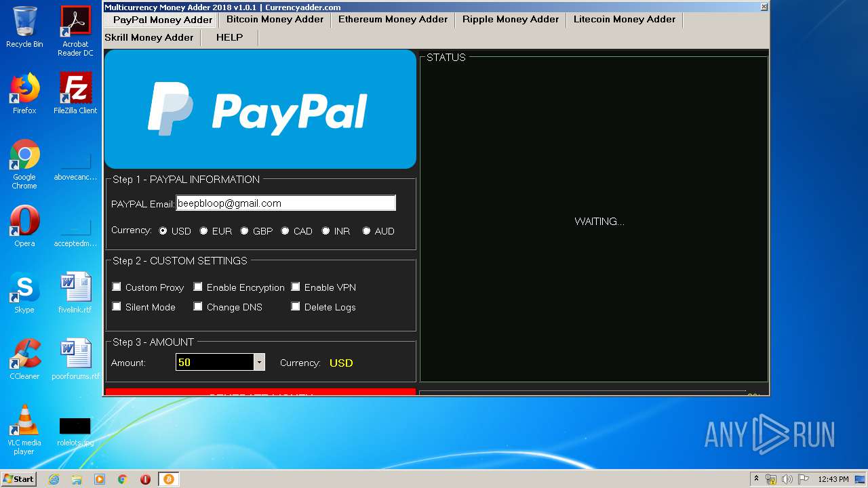Open Acrobat Reader DC desktop icon
The height and width of the screenshot is (488, 868).
pyautogui.click(x=75, y=31)
